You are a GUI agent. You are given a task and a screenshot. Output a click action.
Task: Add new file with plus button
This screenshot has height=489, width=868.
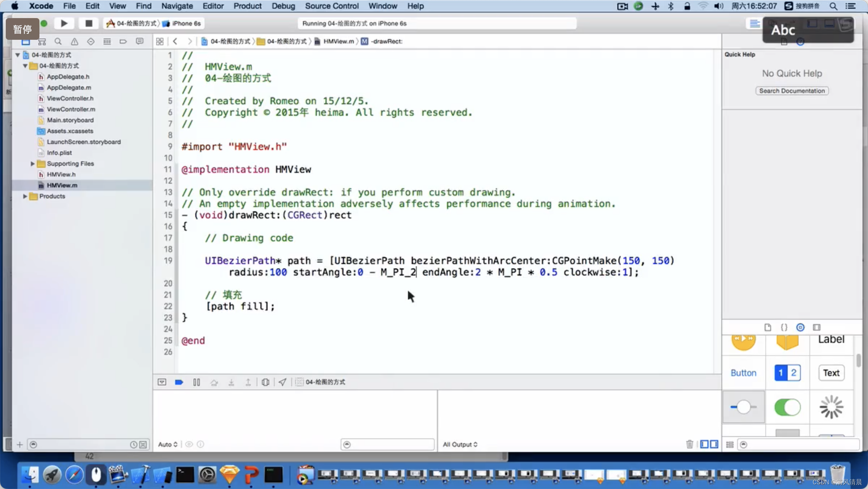[20, 445]
